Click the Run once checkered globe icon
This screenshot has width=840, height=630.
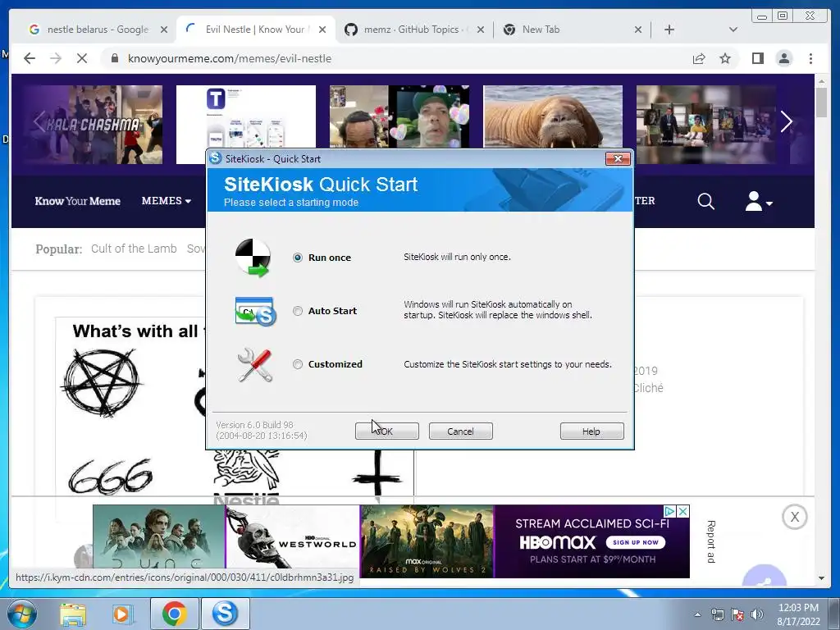pos(253,258)
